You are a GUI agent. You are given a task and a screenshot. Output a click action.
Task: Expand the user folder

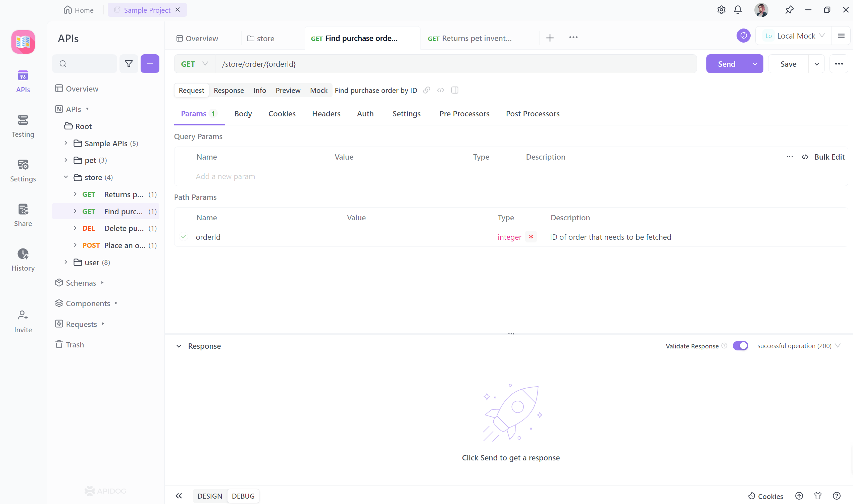click(65, 262)
